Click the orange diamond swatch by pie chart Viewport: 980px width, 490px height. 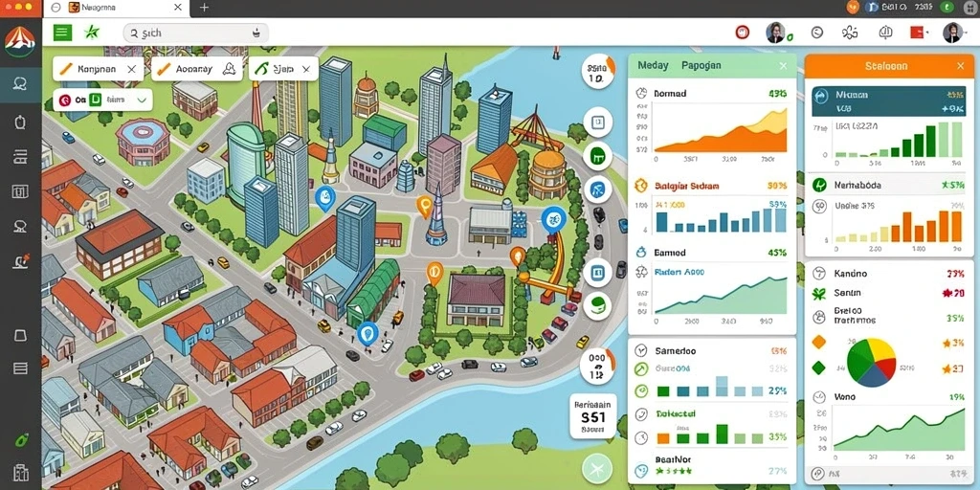tap(819, 342)
